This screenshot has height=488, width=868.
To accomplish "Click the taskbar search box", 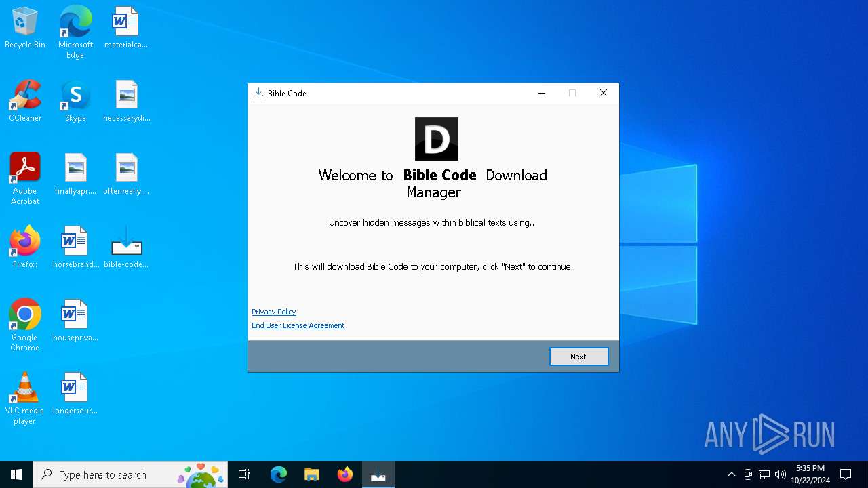I will tap(130, 474).
